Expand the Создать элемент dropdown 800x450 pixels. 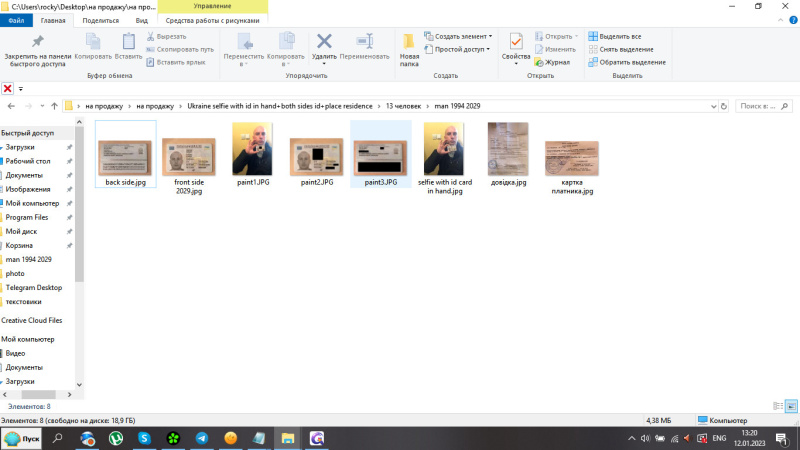(x=460, y=36)
